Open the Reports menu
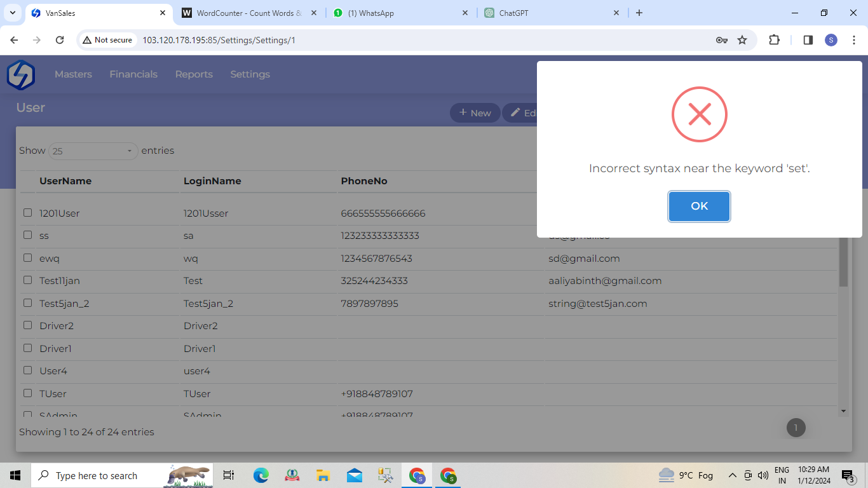This screenshot has height=488, width=868. [x=194, y=74]
